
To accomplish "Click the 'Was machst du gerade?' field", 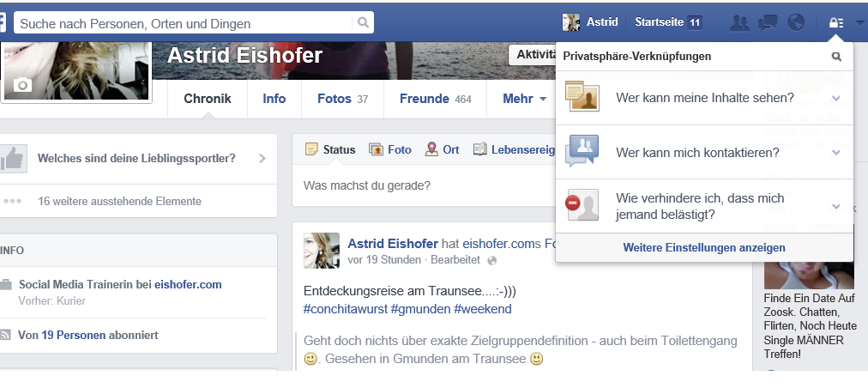I will pos(424,185).
